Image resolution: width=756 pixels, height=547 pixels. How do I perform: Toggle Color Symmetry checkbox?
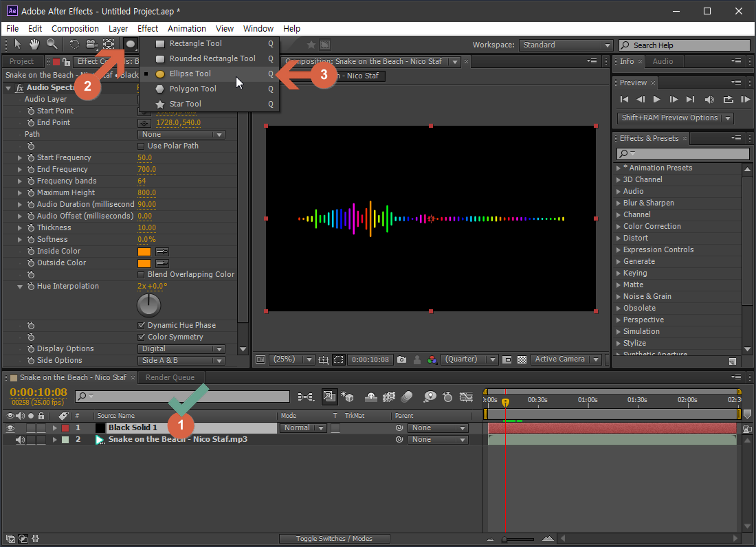point(142,337)
